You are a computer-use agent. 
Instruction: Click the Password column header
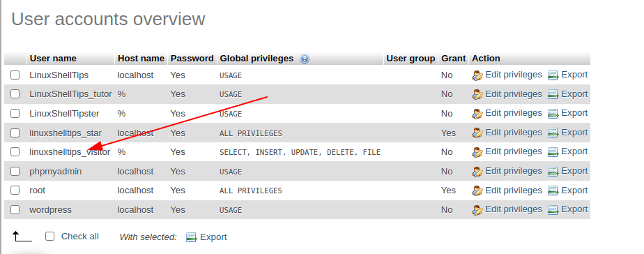192,59
